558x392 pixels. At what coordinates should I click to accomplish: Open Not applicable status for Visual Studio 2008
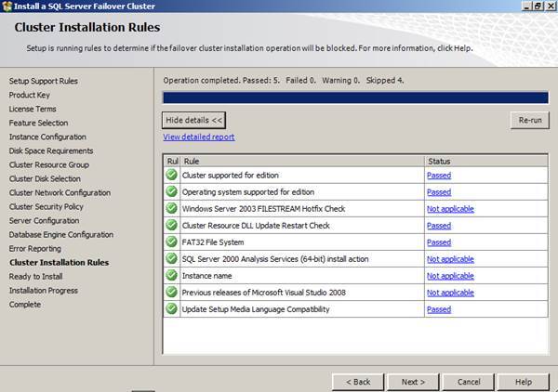pos(450,293)
